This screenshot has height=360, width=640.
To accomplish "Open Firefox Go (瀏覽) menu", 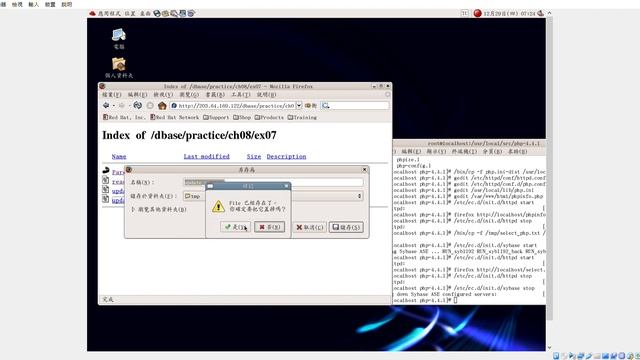I will coord(189,95).
